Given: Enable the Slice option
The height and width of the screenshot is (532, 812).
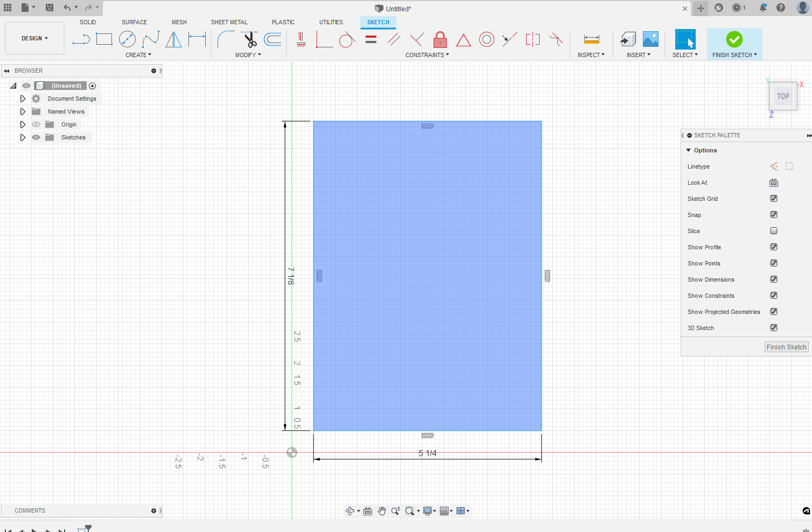Looking at the screenshot, I should [773, 230].
